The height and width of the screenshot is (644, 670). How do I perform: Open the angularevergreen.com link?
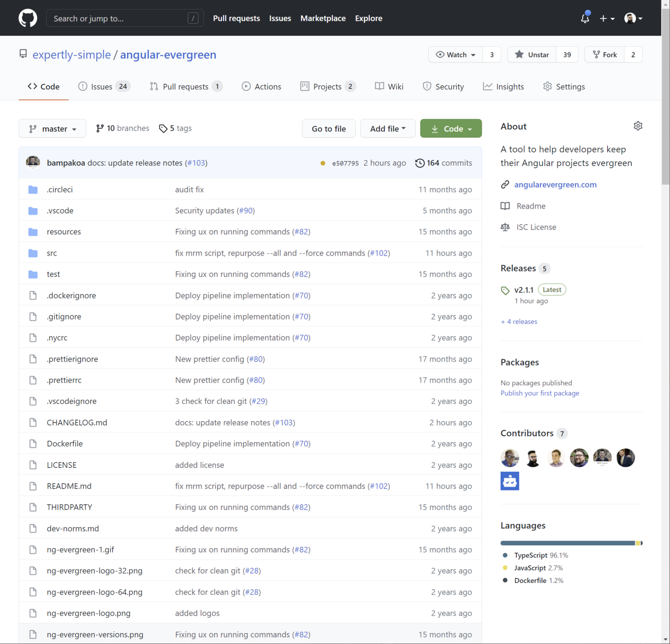pos(555,185)
